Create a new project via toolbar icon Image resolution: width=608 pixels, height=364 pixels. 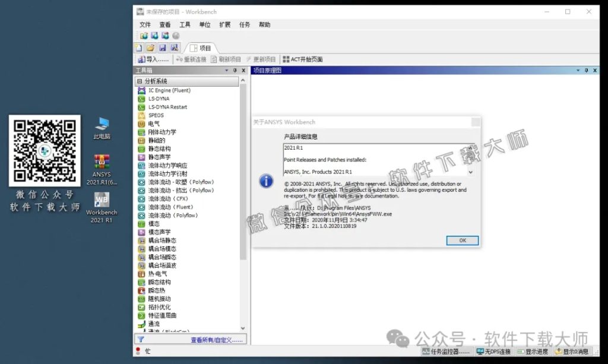[x=139, y=48]
